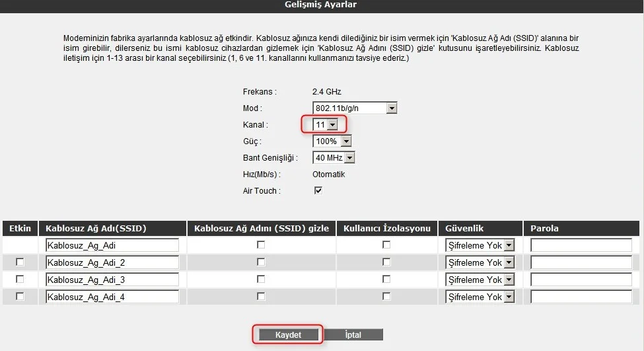Click the SSID field containing Kablosuz_Ag_Adi_2
644x351 pixels.
click(112, 262)
